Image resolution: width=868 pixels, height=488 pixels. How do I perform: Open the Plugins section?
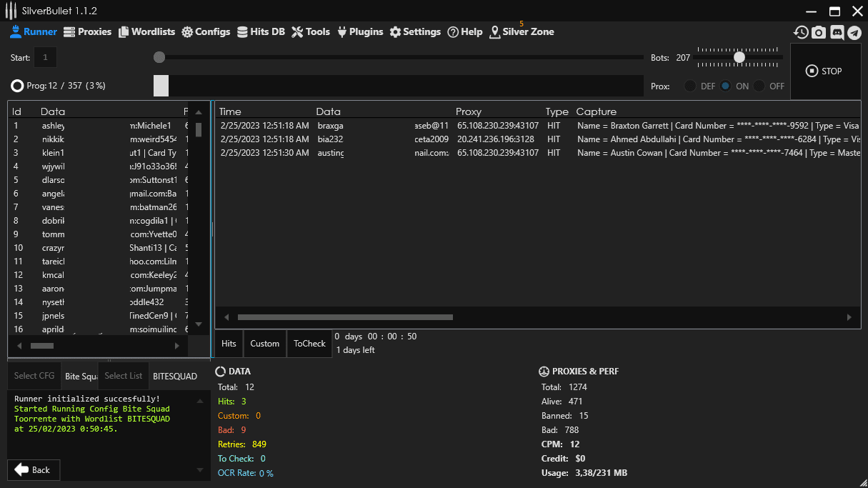(360, 32)
